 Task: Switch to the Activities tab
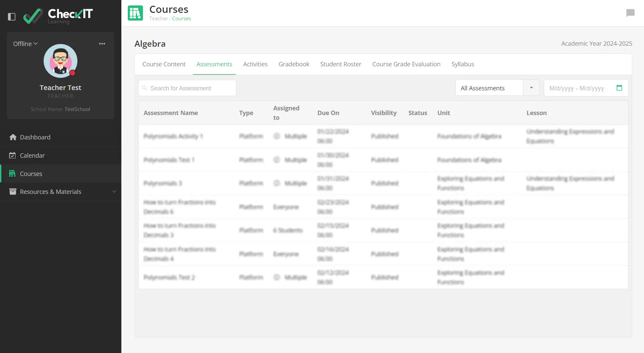(255, 64)
